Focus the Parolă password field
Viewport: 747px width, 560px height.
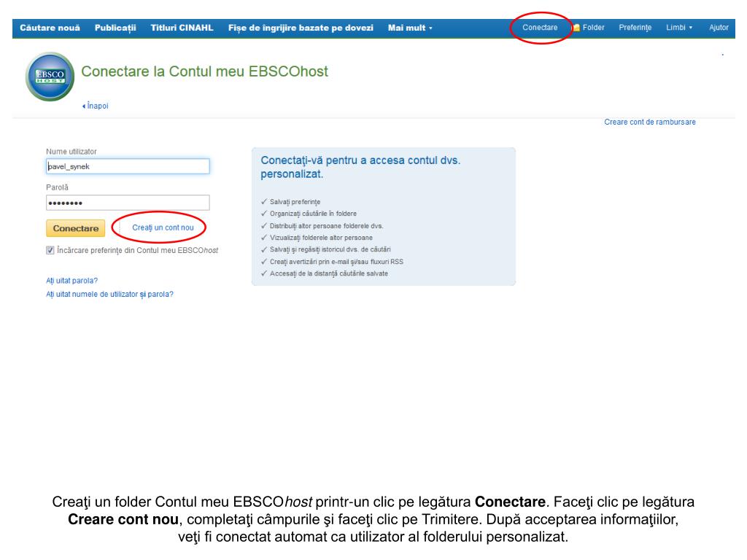click(x=128, y=203)
